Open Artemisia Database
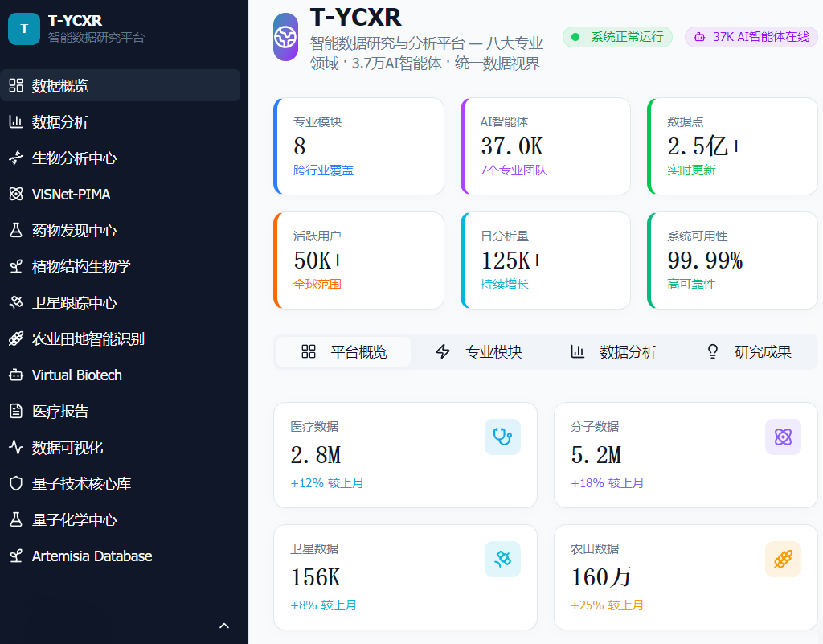 [121, 556]
